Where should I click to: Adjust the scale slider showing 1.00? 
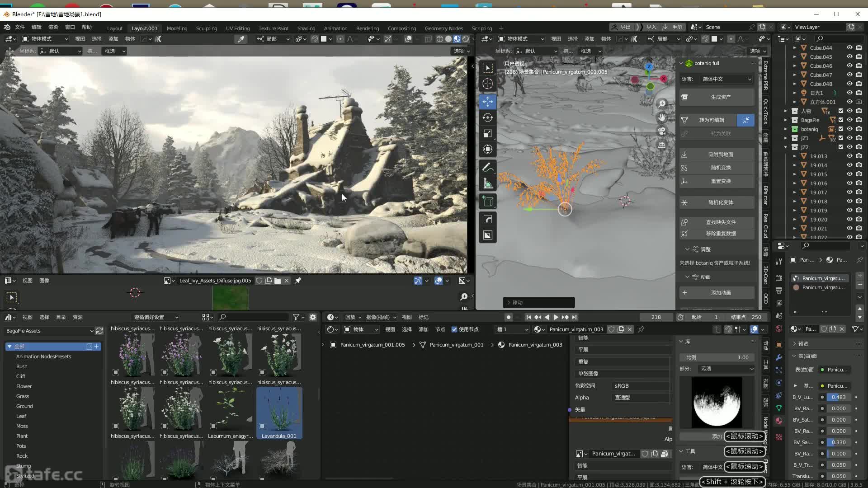point(717,357)
